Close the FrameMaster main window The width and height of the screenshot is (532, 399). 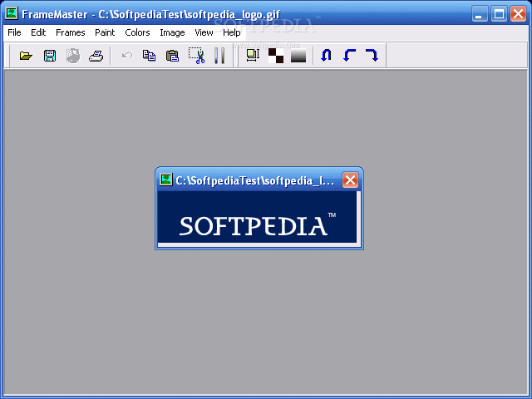[x=518, y=14]
